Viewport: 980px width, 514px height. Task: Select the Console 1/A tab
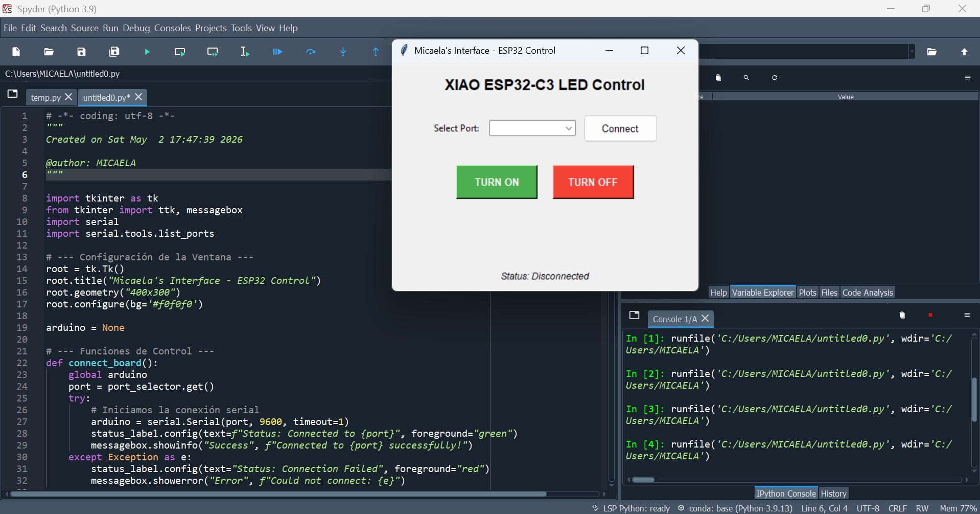point(675,319)
